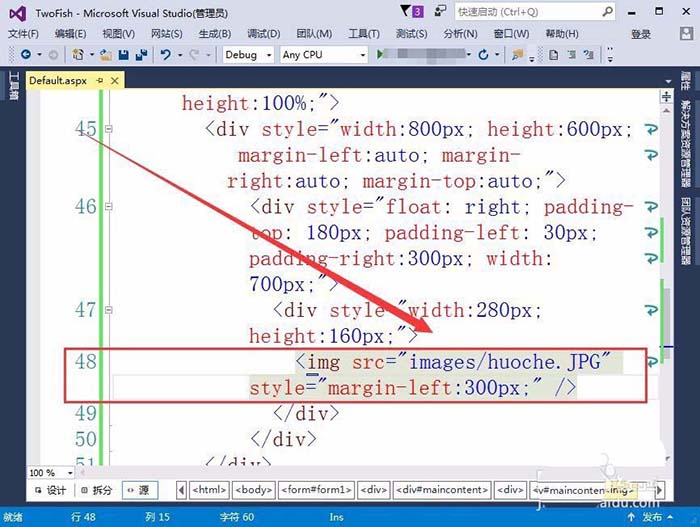Undo the last edit with the toolbar arrow
Image resolution: width=700 pixels, height=527 pixels.
tap(166, 54)
